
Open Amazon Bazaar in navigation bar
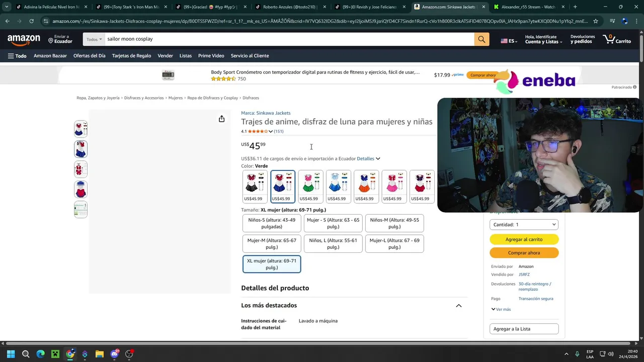tap(50, 56)
